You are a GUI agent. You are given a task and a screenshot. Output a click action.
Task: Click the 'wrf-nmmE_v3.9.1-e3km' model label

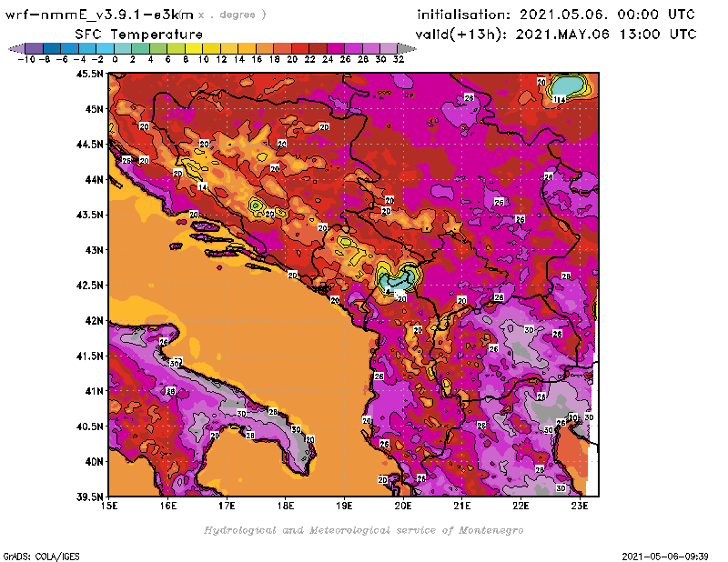point(98,15)
